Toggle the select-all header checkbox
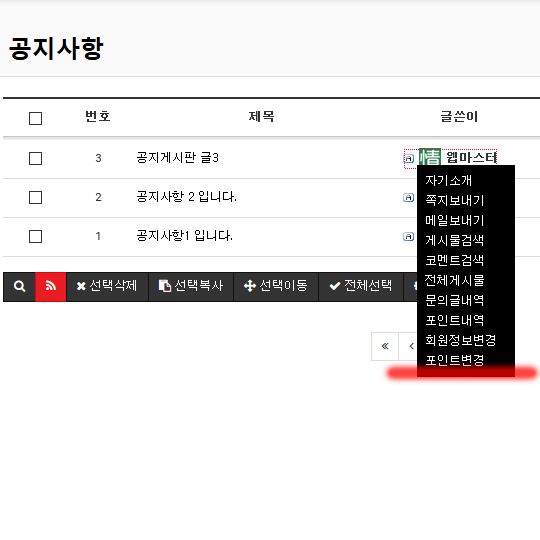Image resolution: width=540 pixels, height=540 pixels. pos(35,118)
